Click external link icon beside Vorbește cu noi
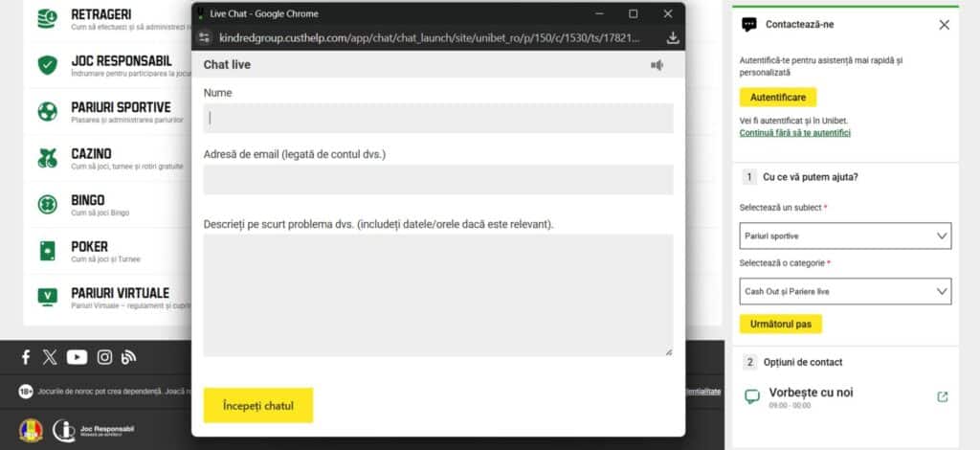The height and width of the screenshot is (450, 980). (943, 397)
